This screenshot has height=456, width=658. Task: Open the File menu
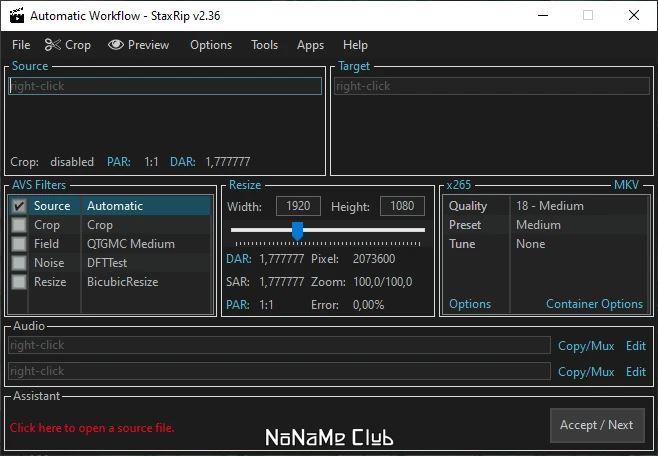point(21,45)
